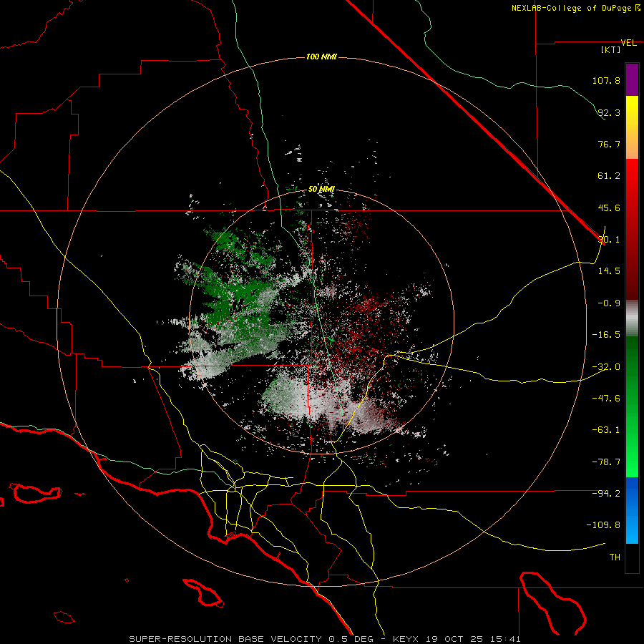The image size is (644, 644).
Task: Select the 45.6 scale value
Action: pos(609,208)
